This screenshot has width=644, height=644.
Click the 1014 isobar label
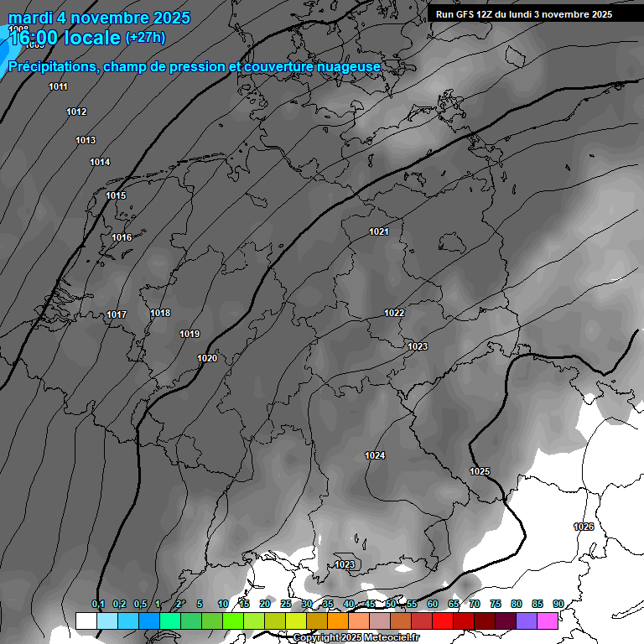click(x=100, y=162)
